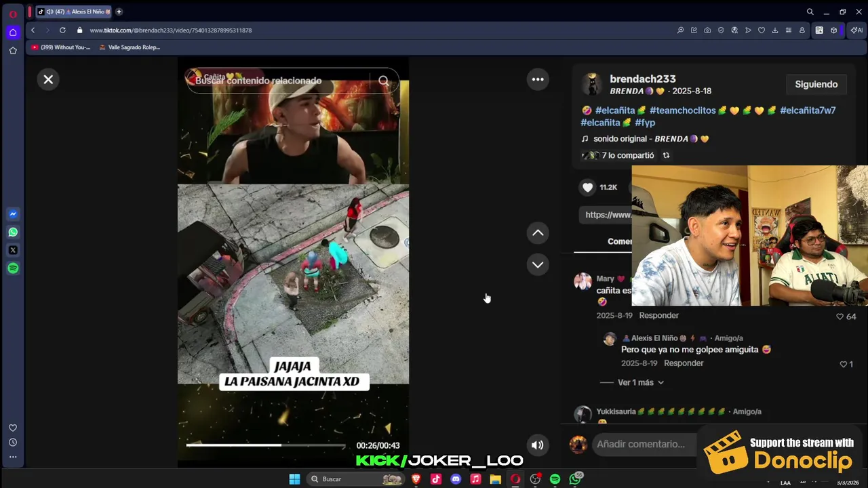Open Brave from the taskbar
This screenshot has width=868, height=488.
click(416, 479)
